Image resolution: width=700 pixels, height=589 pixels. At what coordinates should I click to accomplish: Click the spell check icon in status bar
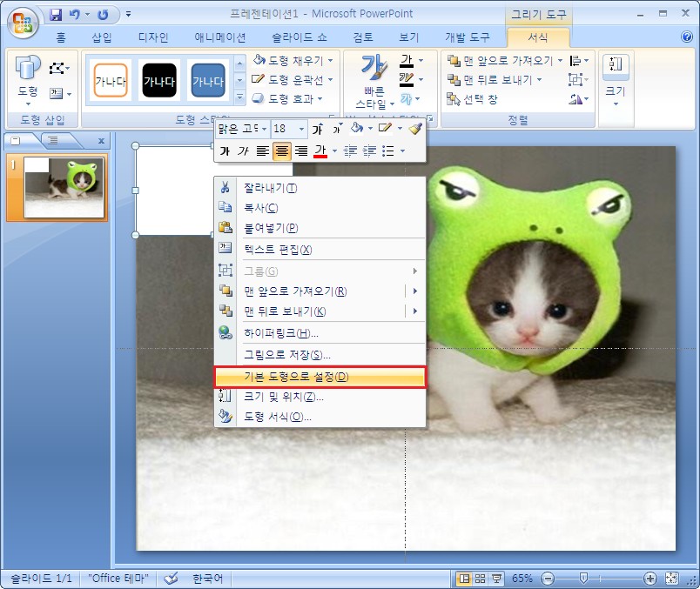coord(171,579)
